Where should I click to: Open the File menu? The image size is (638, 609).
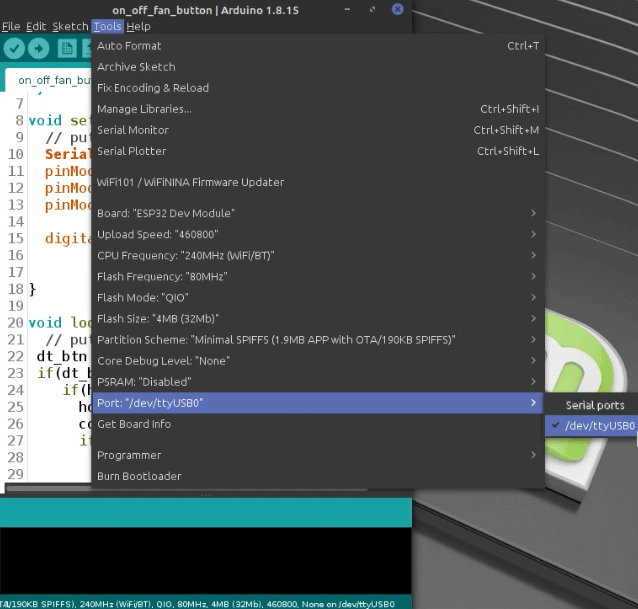[x=11, y=26]
